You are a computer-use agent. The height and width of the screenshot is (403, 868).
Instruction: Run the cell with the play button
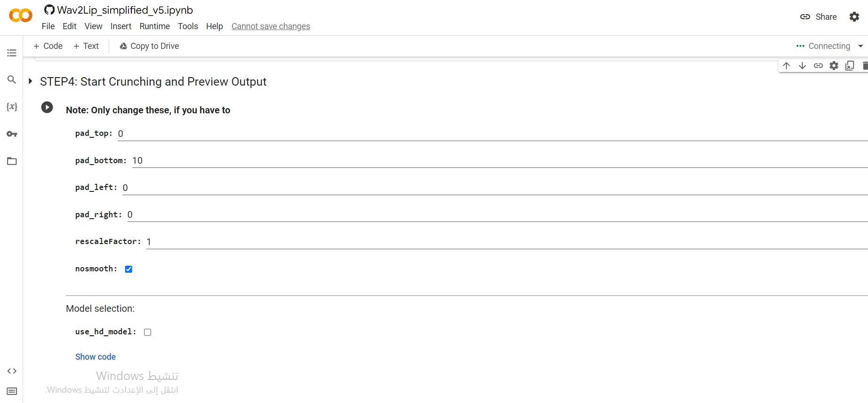click(x=47, y=107)
